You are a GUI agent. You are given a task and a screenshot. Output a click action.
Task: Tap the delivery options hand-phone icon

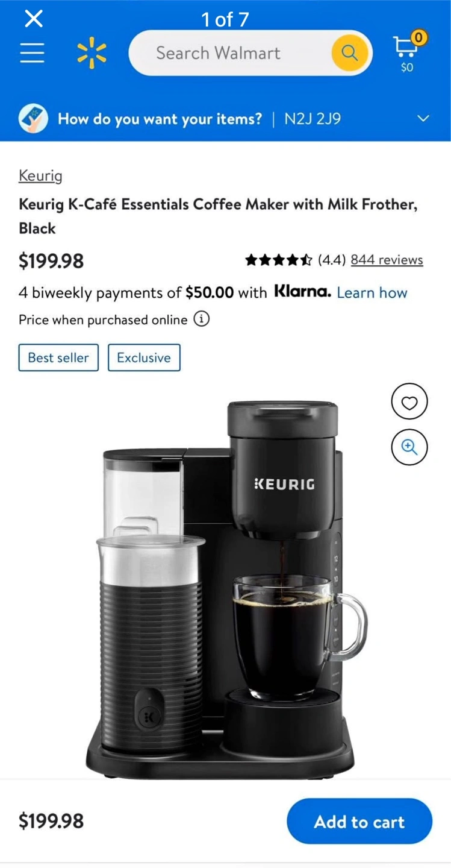pyautogui.click(x=33, y=119)
